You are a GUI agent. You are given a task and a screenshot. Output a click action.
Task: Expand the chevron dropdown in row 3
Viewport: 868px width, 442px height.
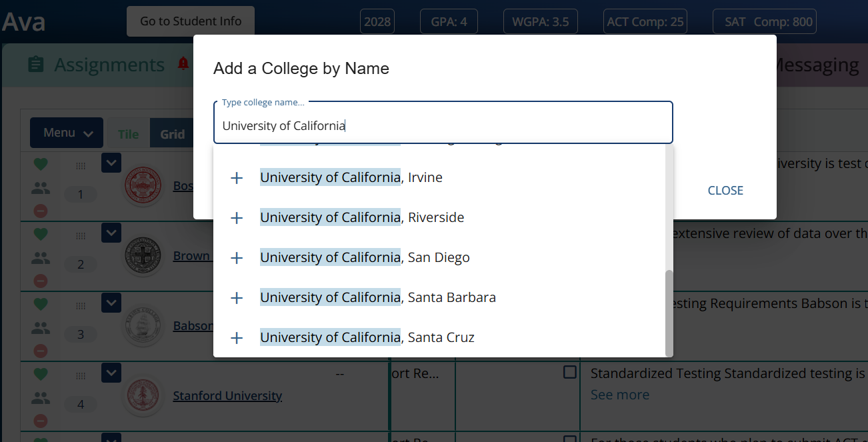pos(111,303)
